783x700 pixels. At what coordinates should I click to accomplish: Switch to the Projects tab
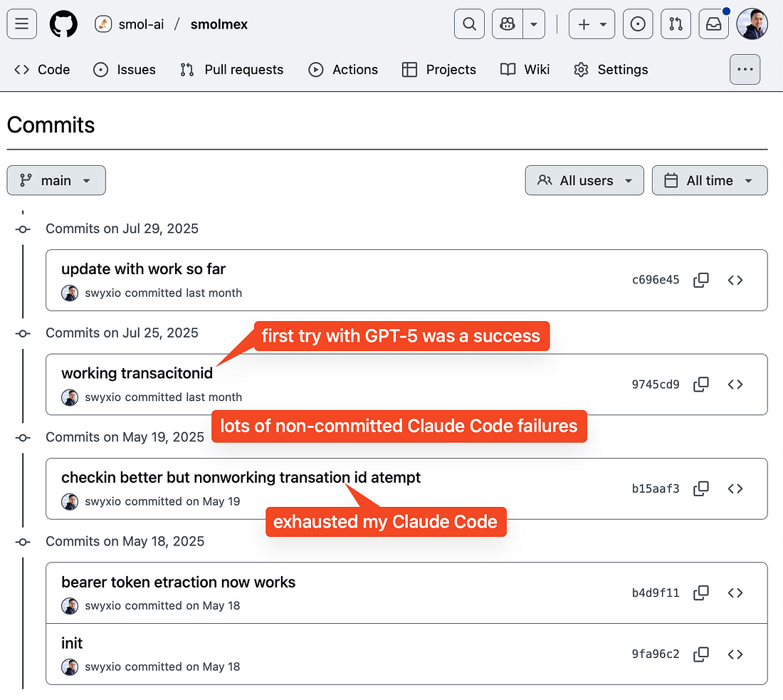[439, 70]
